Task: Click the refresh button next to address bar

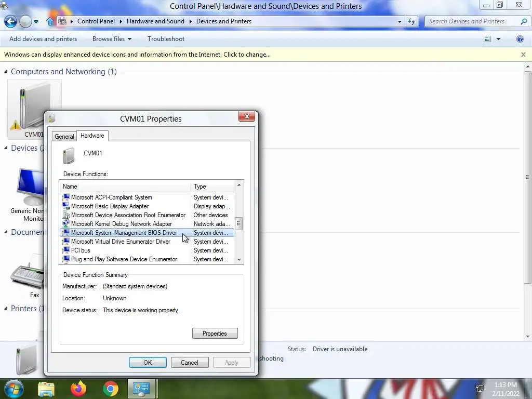Action: (x=411, y=21)
